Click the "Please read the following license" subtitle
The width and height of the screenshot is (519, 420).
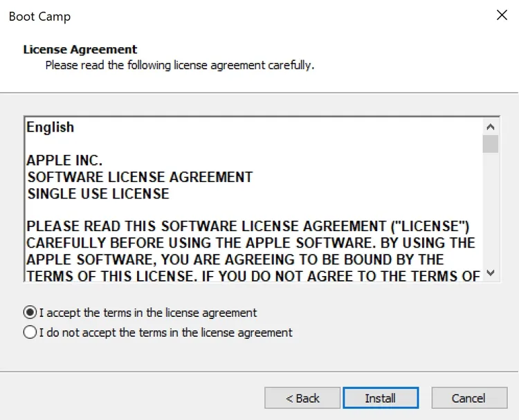point(179,66)
